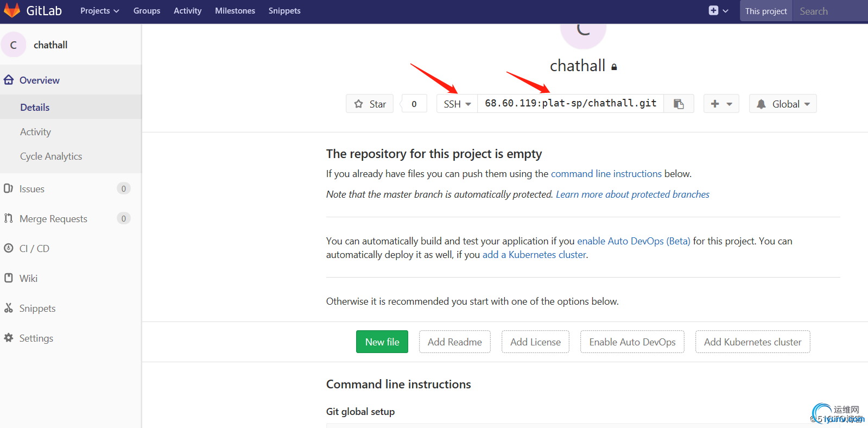Open the Snippets menu in top navbar
This screenshot has height=428, width=868.
pyautogui.click(x=284, y=11)
